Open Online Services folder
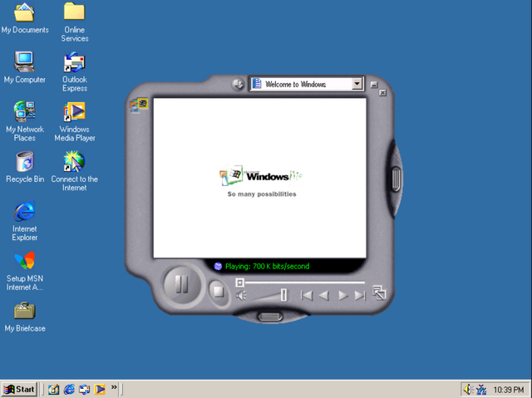The image size is (532, 398). (75, 22)
